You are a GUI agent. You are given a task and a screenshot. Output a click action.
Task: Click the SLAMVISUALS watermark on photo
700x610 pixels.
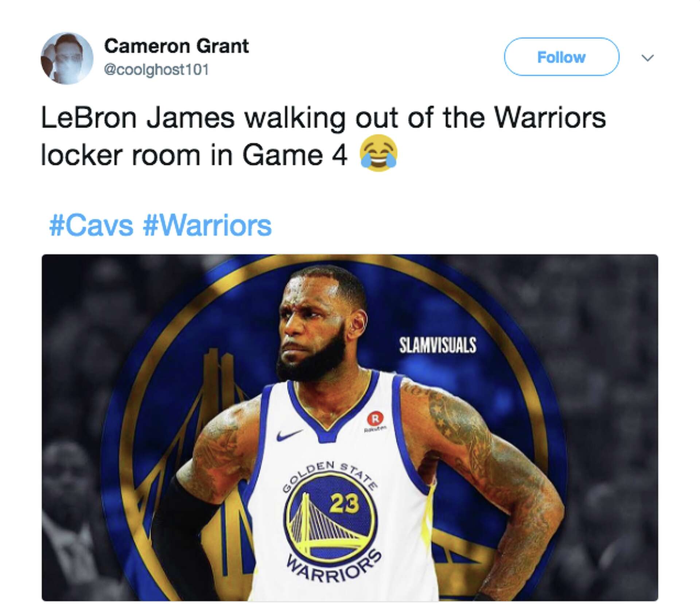(x=437, y=345)
